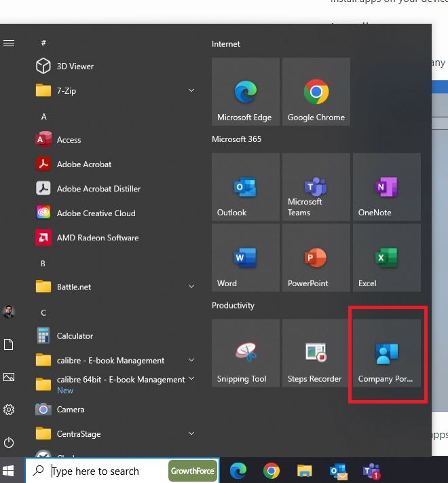448x483 pixels.
Task: Expand the 7-Zip folder chevron
Action: [191, 90]
